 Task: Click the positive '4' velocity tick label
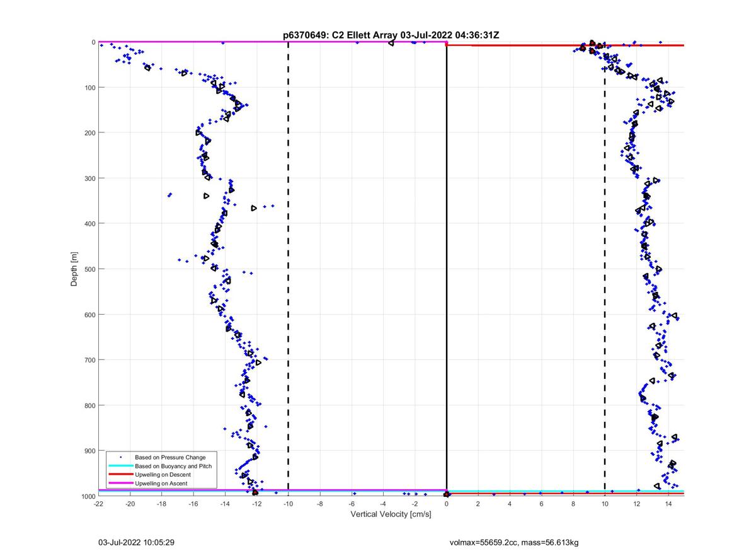[510, 504]
